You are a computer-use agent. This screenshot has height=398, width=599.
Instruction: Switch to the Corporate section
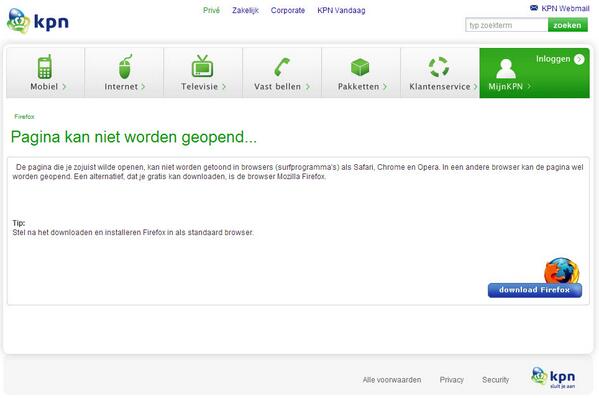coord(288,10)
